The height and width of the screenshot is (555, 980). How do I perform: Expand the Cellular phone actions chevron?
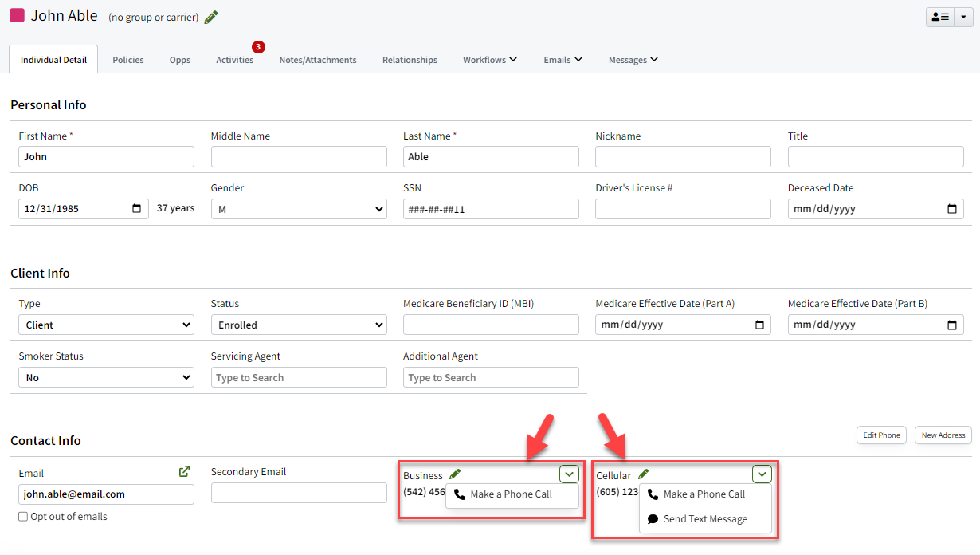[x=762, y=474]
